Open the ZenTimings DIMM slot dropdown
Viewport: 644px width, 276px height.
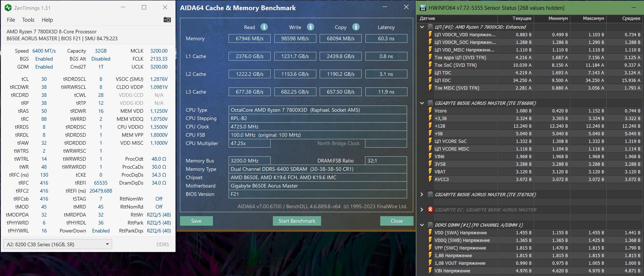pos(57,244)
